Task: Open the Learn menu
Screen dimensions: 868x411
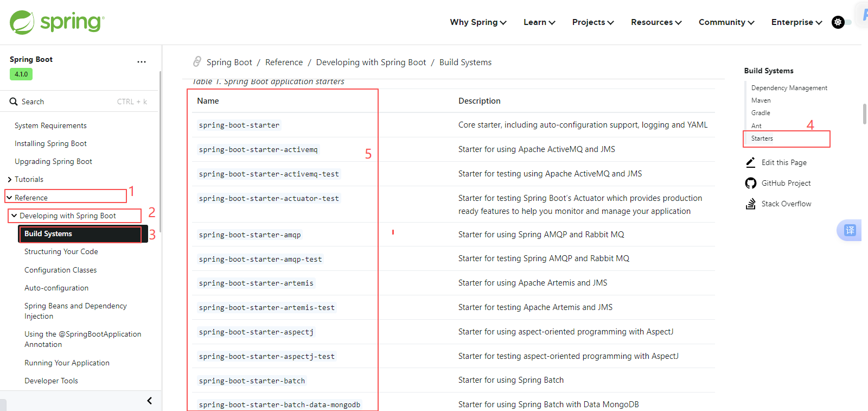Action: (539, 22)
